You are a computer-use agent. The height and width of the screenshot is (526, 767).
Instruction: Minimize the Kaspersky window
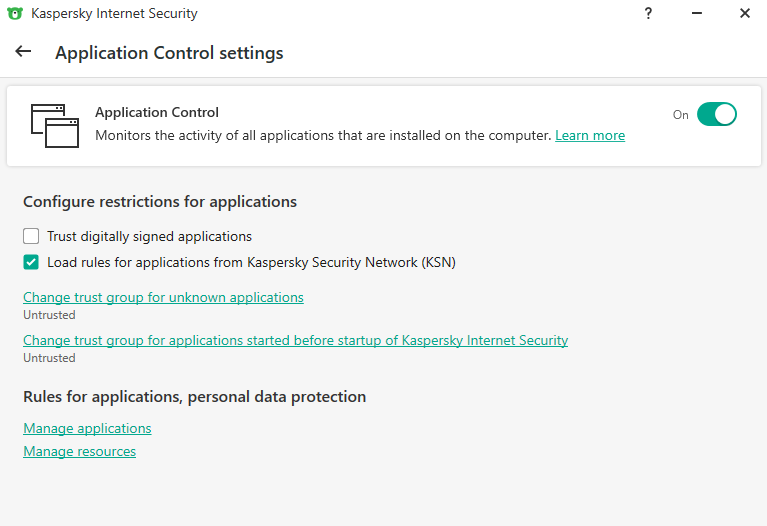tap(696, 14)
